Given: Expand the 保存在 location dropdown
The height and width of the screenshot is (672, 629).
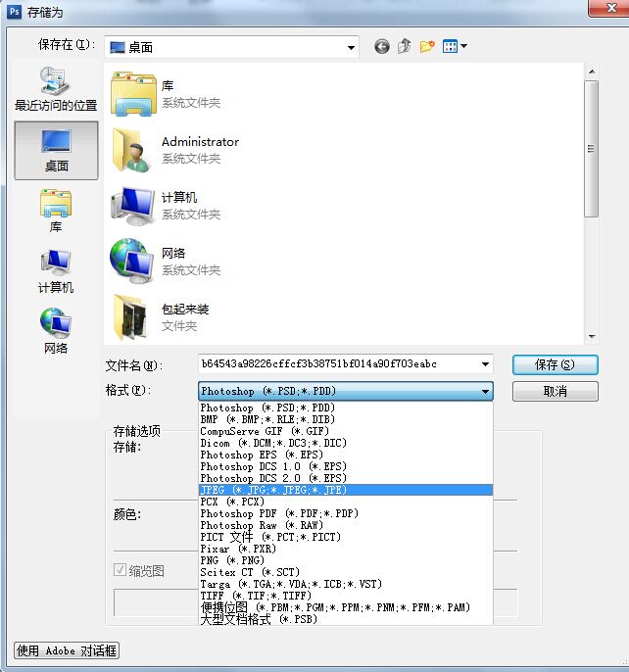Looking at the screenshot, I should [351, 47].
